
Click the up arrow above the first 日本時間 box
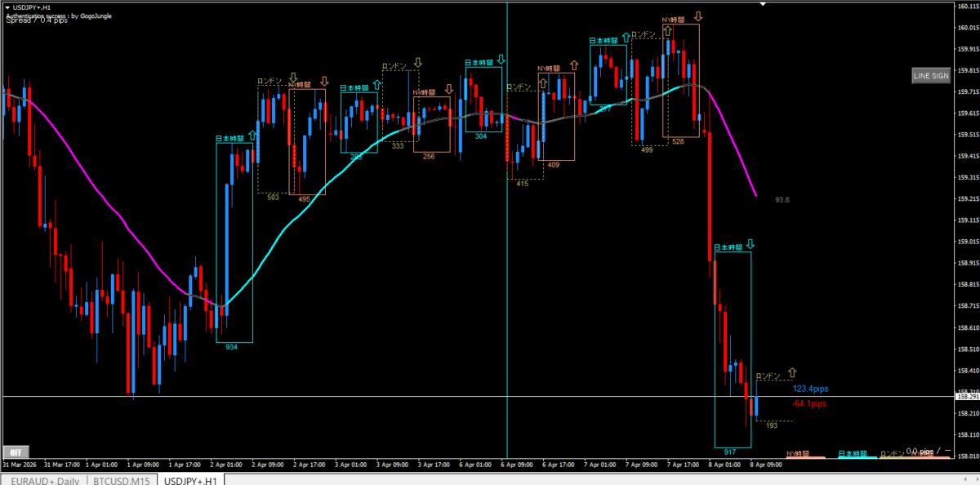(x=252, y=136)
